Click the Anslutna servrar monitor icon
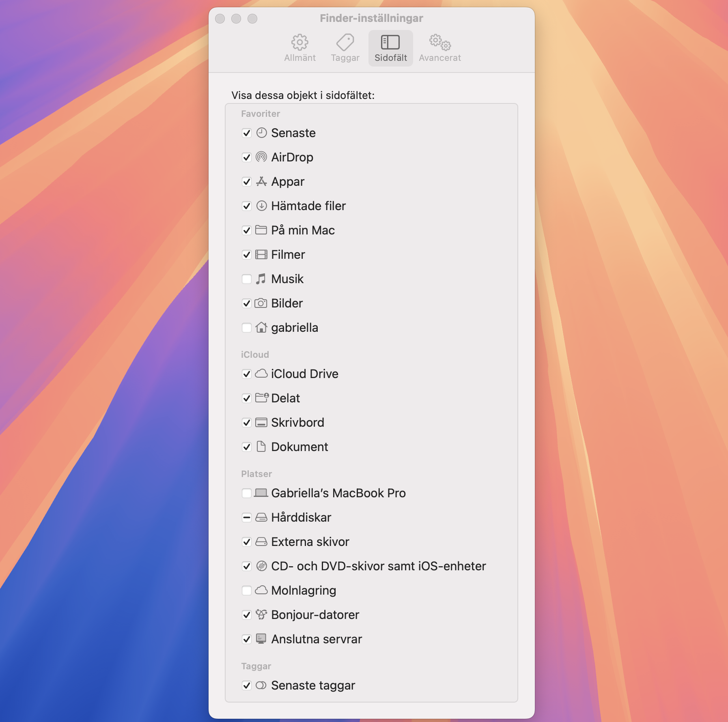This screenshot has height=722, width=728. [261, 639]
